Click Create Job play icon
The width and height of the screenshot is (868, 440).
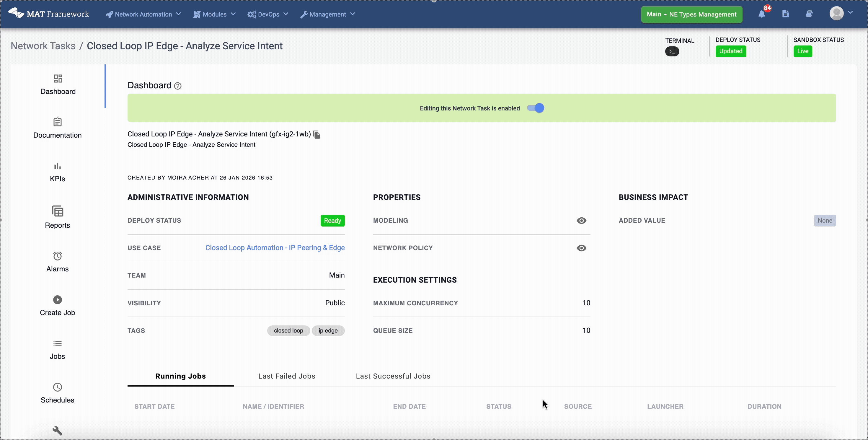[x=57, y=299]
